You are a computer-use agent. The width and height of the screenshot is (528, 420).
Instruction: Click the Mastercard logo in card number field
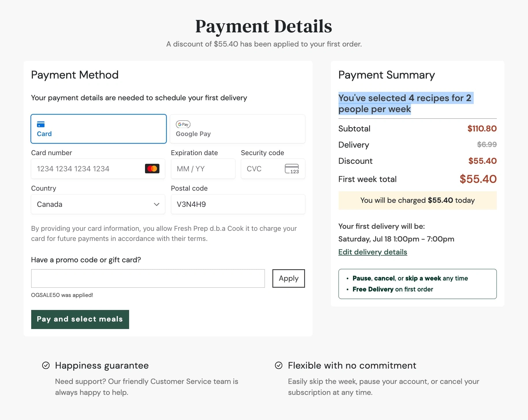click(152, 169)
